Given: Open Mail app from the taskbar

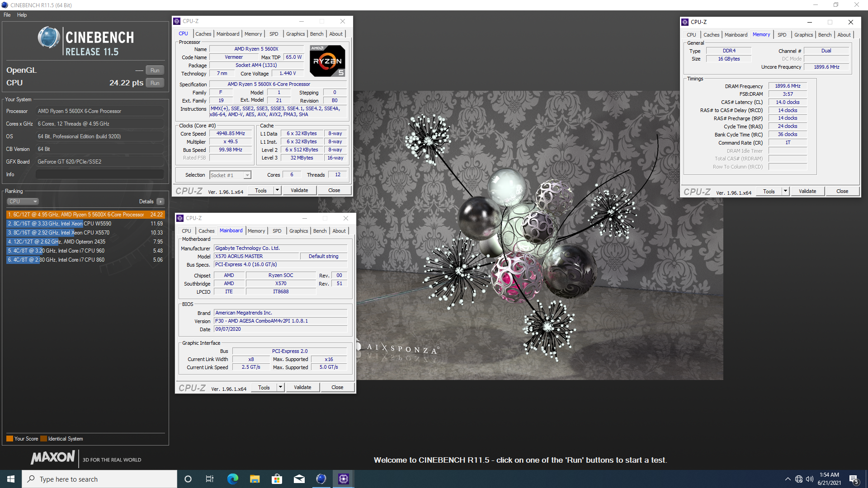Looking at the screenshot, I should (x=299, y=479).
